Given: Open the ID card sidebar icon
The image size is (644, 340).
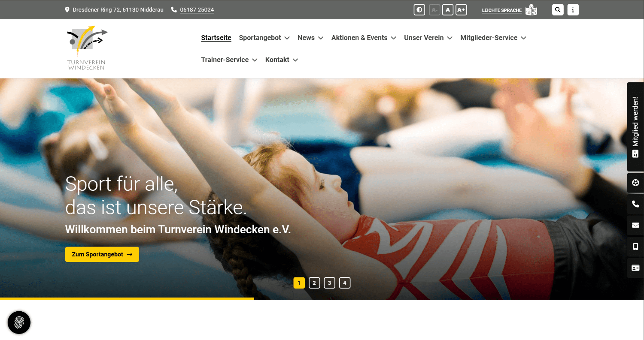Looking at the screenshot, I should pos(635,268).
